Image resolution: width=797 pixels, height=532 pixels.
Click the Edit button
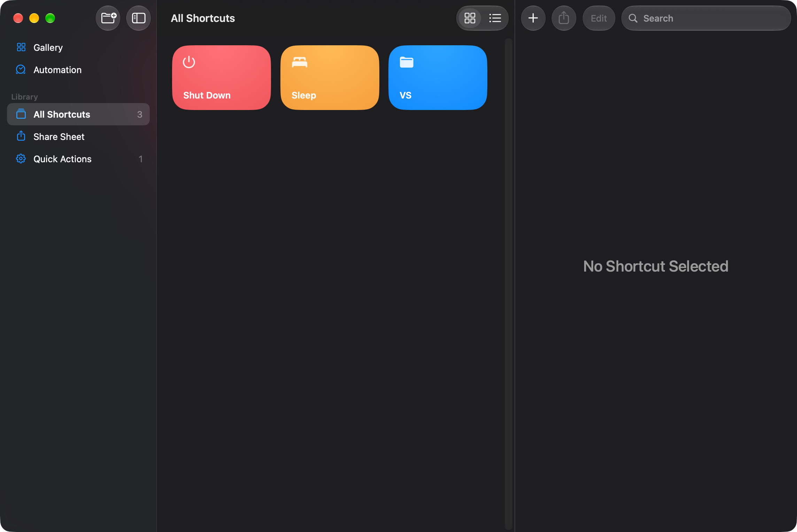pyautogui.click(x=599, y=18)
